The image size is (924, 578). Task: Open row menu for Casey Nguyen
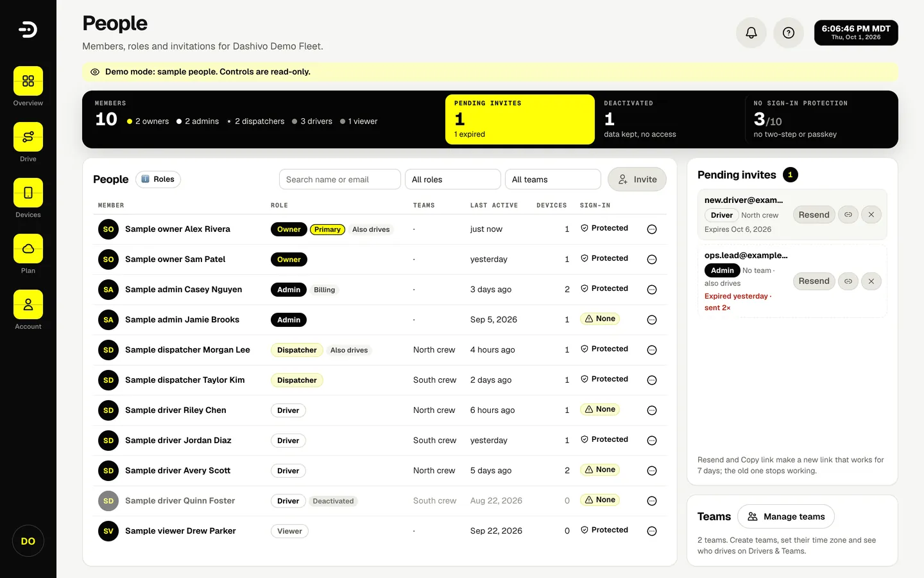(x=652, y=290)
